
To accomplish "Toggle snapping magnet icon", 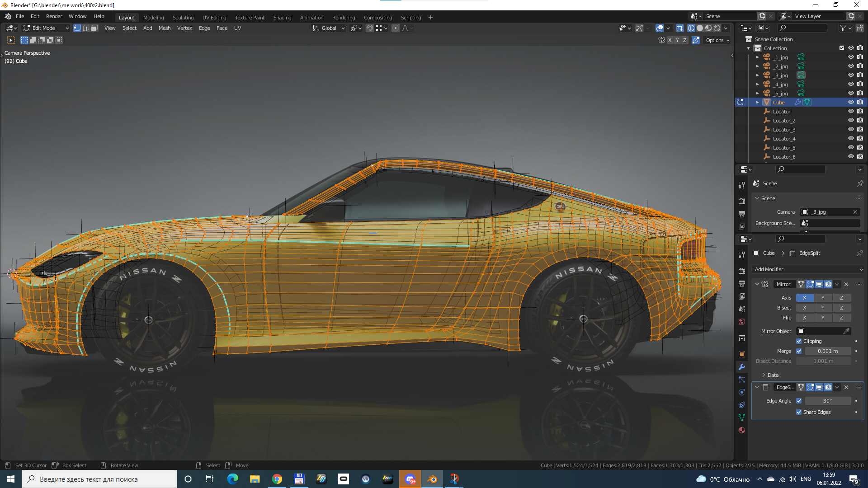I will point(369,28).
